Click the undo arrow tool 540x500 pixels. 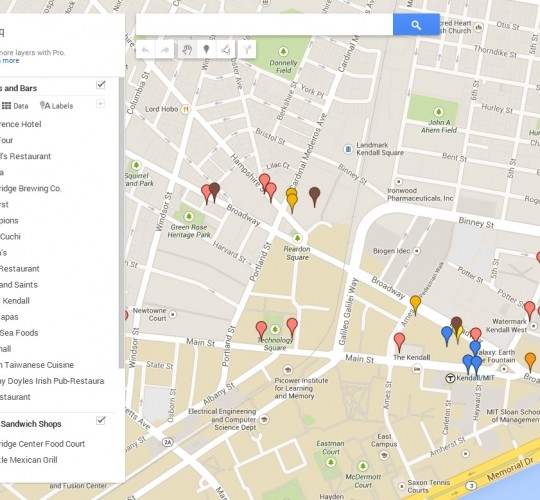tap(146, 50)
